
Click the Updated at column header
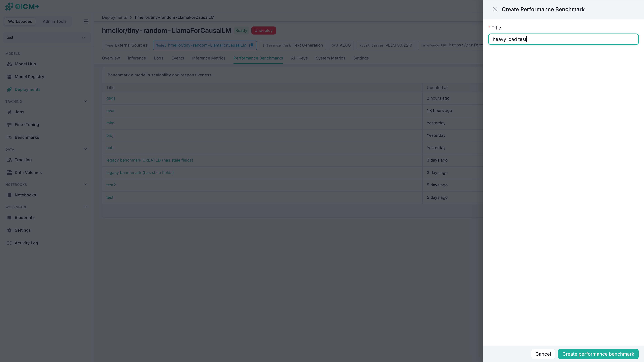coord(437,88)
